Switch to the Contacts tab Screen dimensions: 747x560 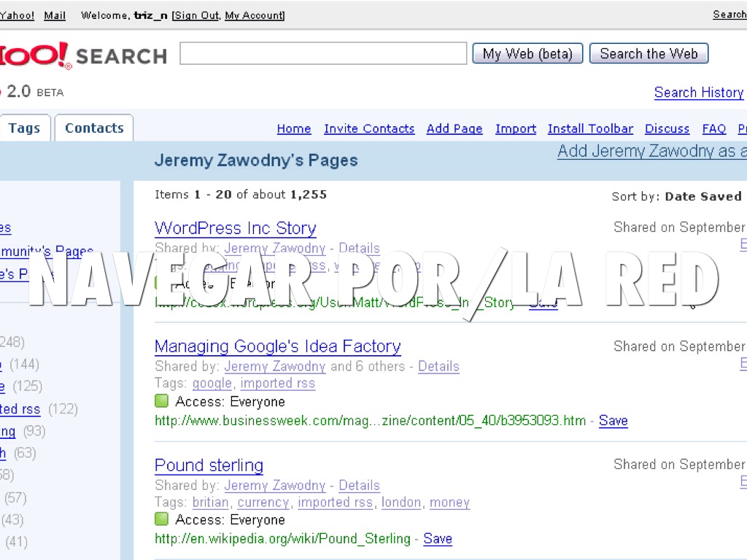(94, 128)
